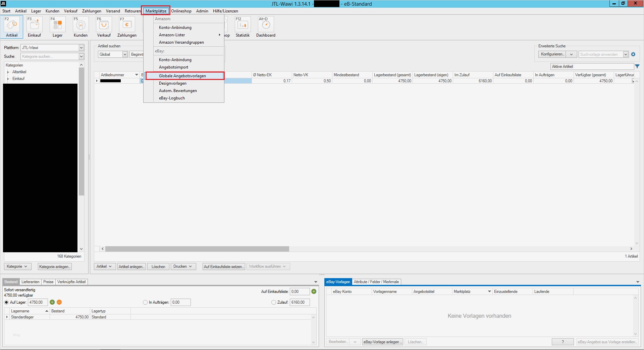This screenshot has height=350, width=644.
Task: Click the Lagername column header
Action: [30, 311]
